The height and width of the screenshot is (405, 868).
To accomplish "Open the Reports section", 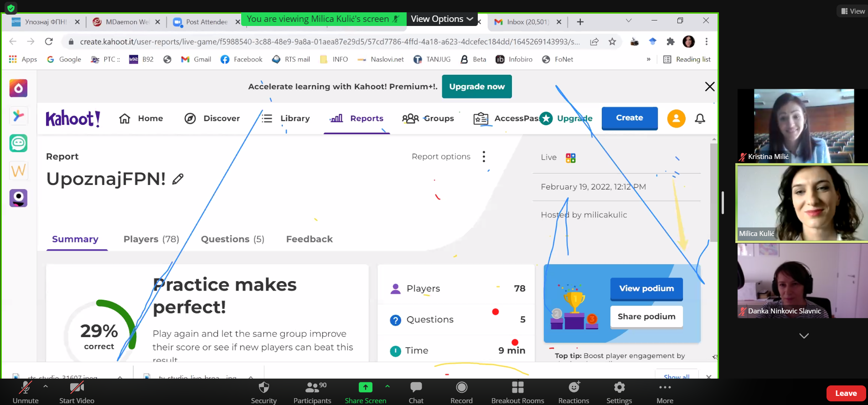I will [x=356, y=118].
